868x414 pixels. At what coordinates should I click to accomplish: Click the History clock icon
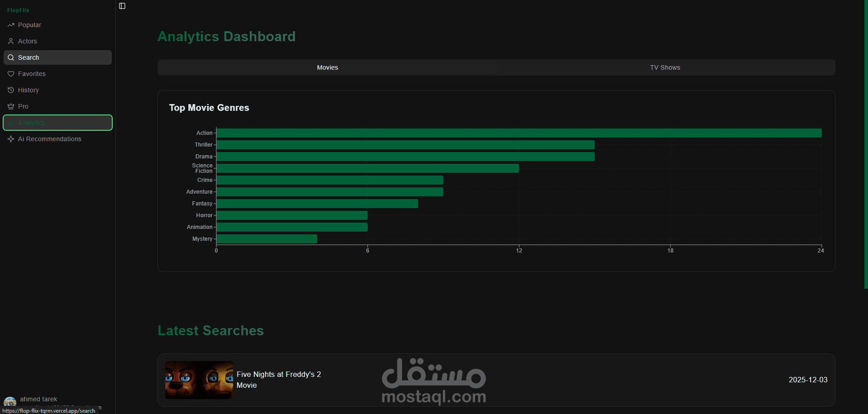[x=11, y=90]
